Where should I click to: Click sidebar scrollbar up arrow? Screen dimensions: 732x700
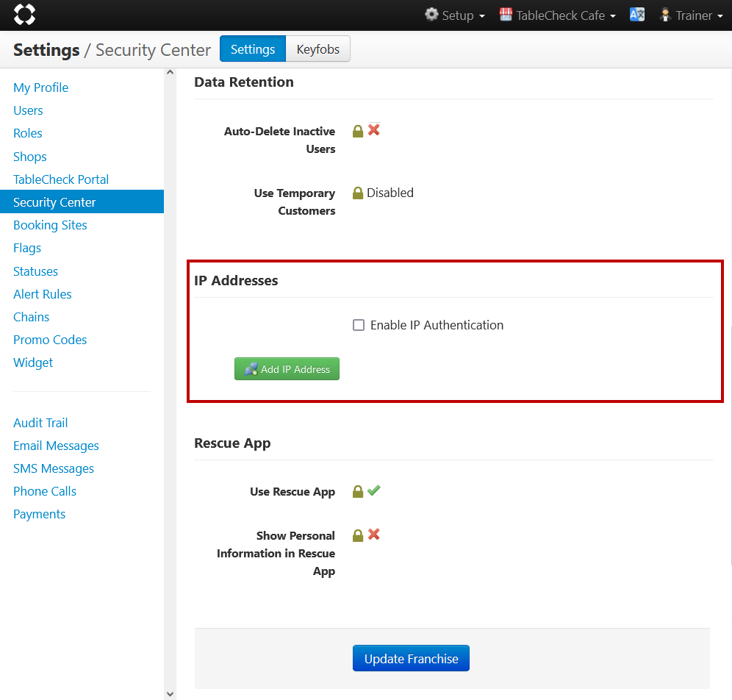(x=170, y=72)
